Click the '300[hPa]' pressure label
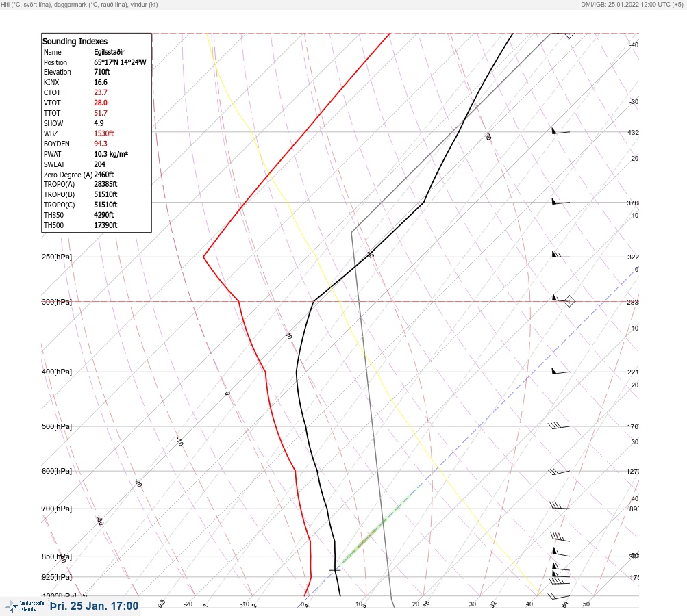The image size is (687, 616). [x=57, y=302]
